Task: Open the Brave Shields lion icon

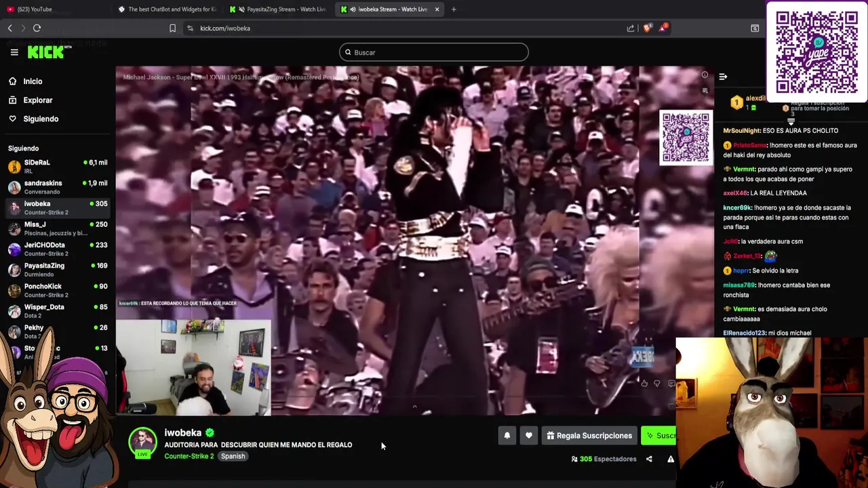Action: click(x=647, y=28)
